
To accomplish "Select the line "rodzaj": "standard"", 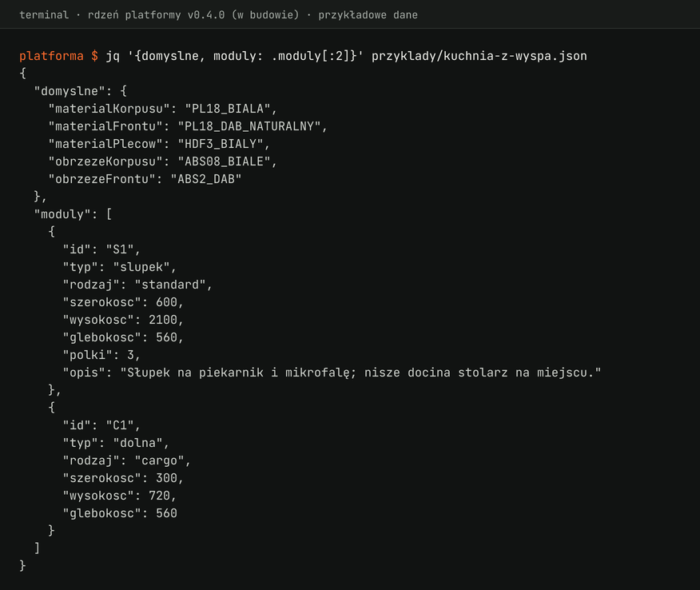I will 137,285.
